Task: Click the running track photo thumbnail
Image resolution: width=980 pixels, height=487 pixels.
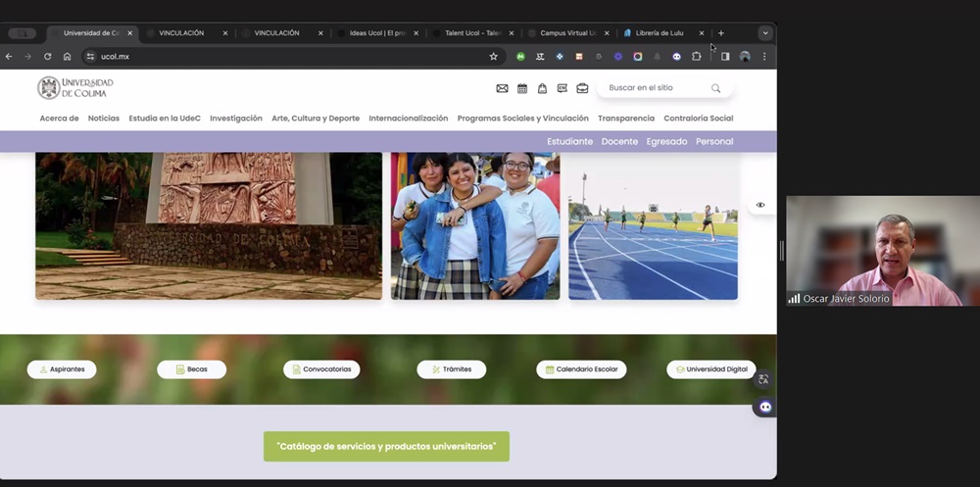Action: (x=653, y=225)
